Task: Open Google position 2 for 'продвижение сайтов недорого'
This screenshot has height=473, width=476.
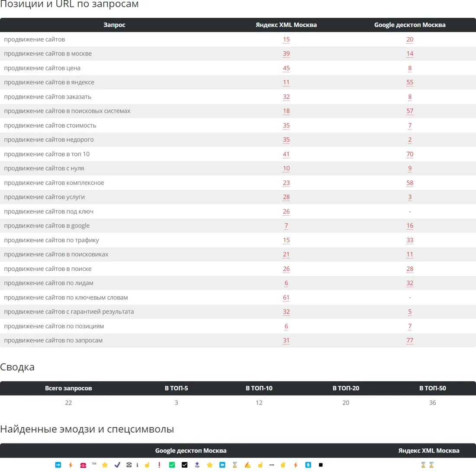Action: click(x=409, y=140)
